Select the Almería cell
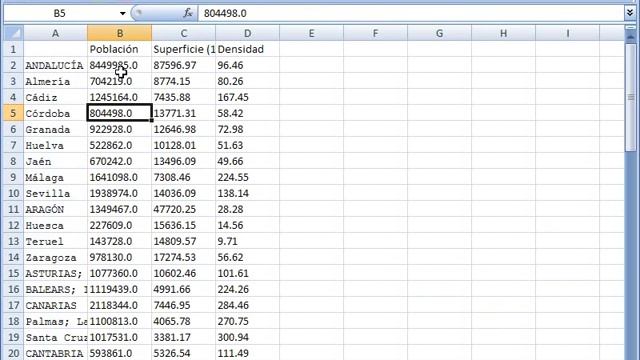Screen dimensions: 640x360 click(x=56, y=81)
